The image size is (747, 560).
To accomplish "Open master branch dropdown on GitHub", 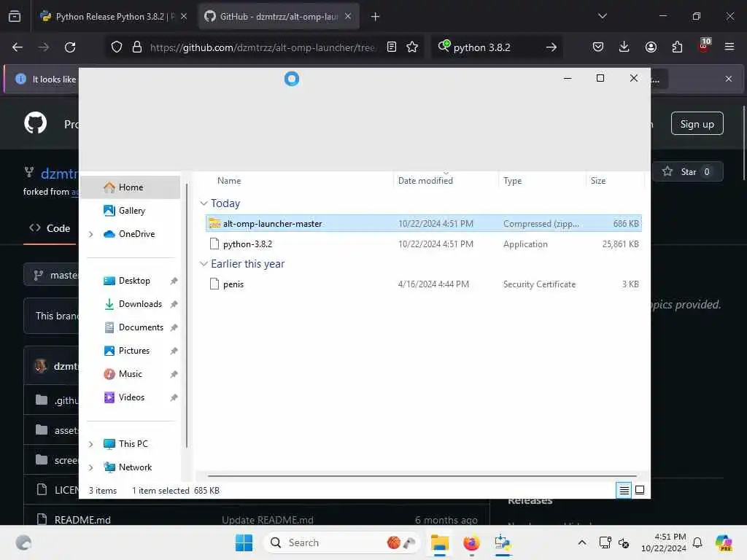I will click(x=52, y=275).
